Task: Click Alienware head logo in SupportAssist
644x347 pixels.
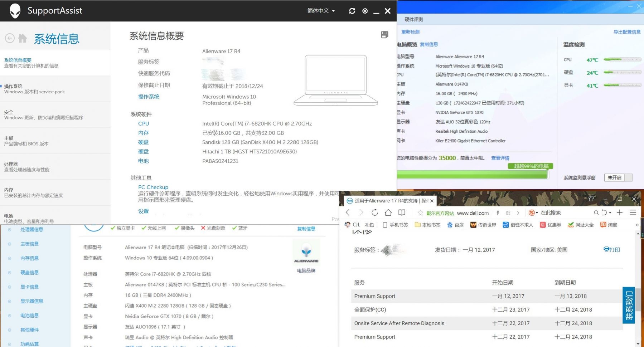Action: click(x=15, y=11)
